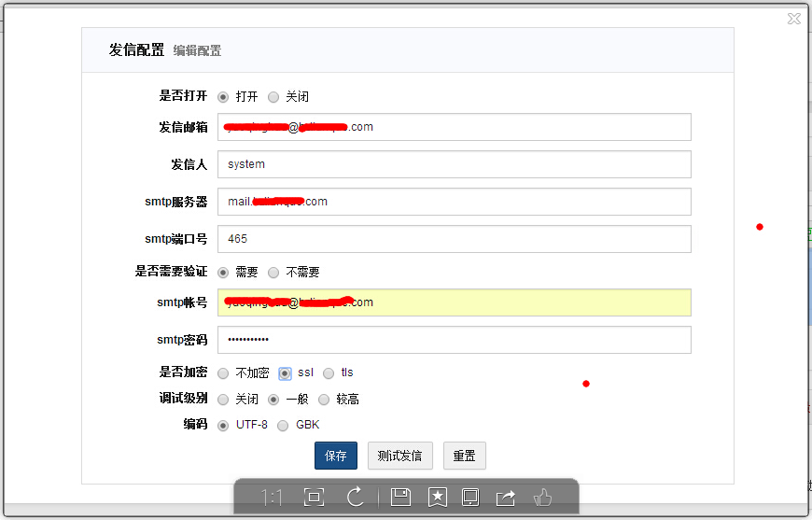This screenshot has width=812, height=520.
Task: Select 不加密 encryption radio
Action: pyautogui.click(x=223, y=373)
